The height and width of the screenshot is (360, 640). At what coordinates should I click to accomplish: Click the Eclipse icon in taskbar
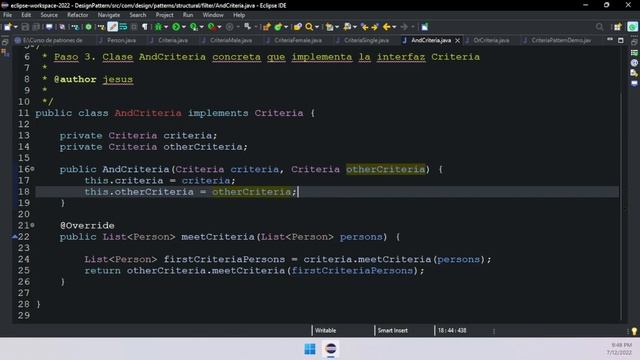pos(331,349)
